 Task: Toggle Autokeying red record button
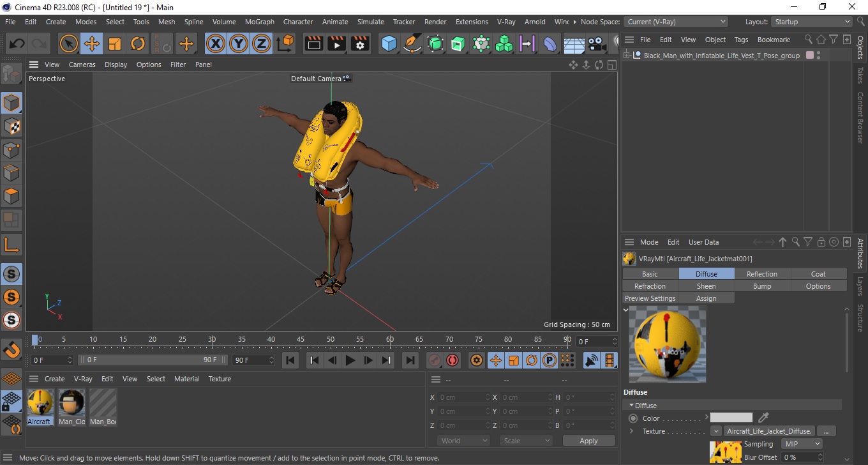coord(453,360)
